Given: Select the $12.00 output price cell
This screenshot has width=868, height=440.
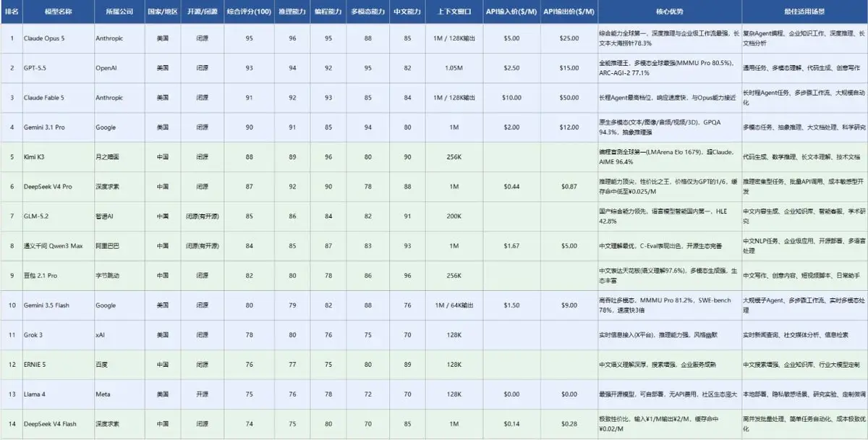Looking at the screenshot, I should pos(569,127).
